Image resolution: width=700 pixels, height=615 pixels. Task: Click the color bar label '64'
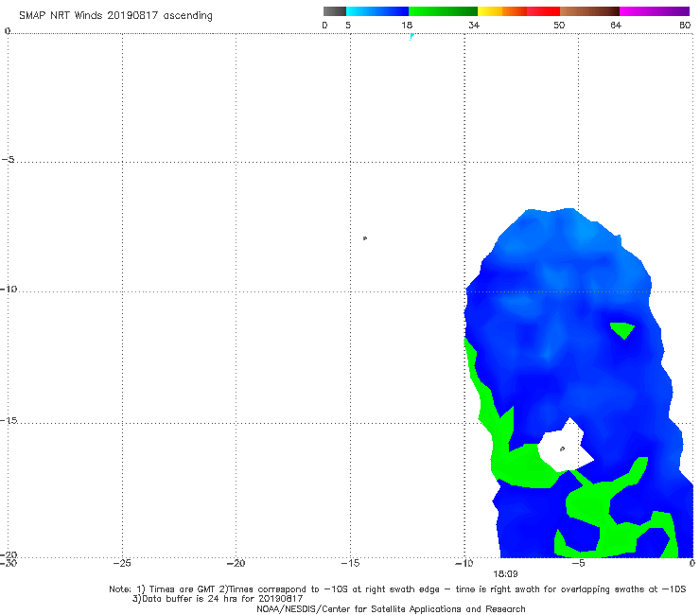pyautogui.click(x=616, y=25)
